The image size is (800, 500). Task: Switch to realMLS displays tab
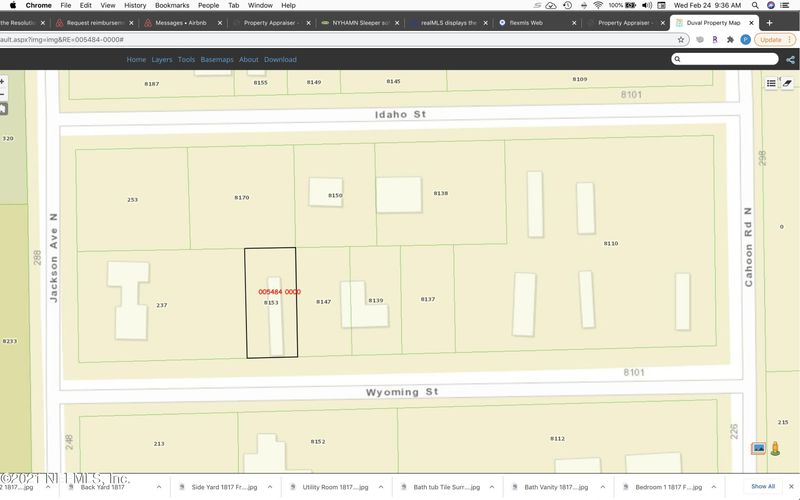pyautogui.click(x=448, y=23)
